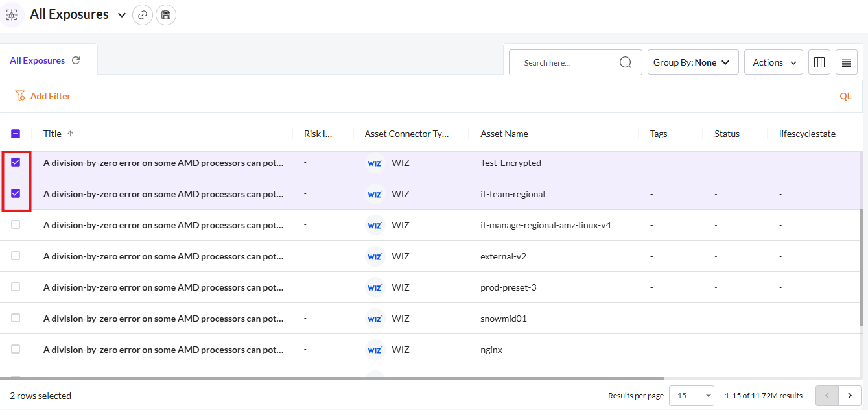Go to the previous results page
Viewport: 868px width, 410px height.
click(827, 395)
